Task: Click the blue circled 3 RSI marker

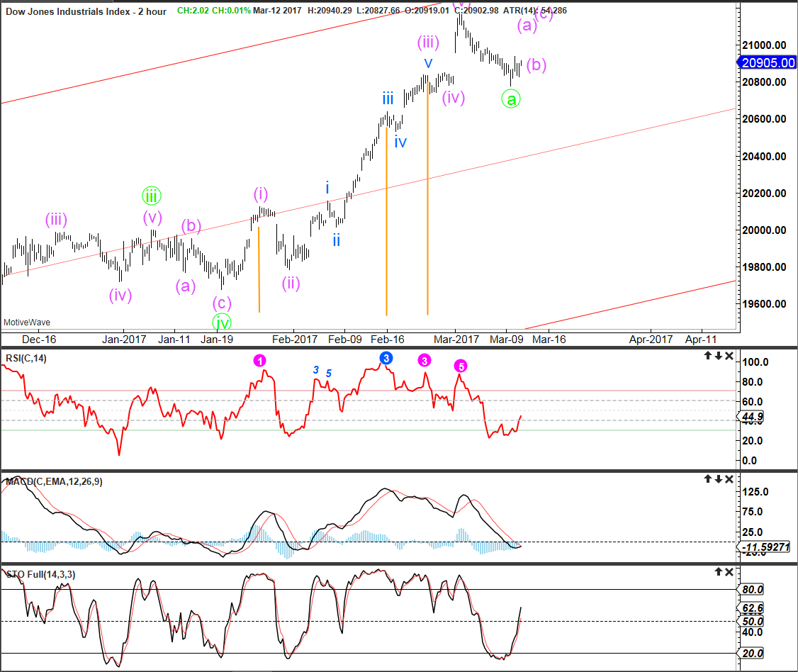Action: point(386,358)
